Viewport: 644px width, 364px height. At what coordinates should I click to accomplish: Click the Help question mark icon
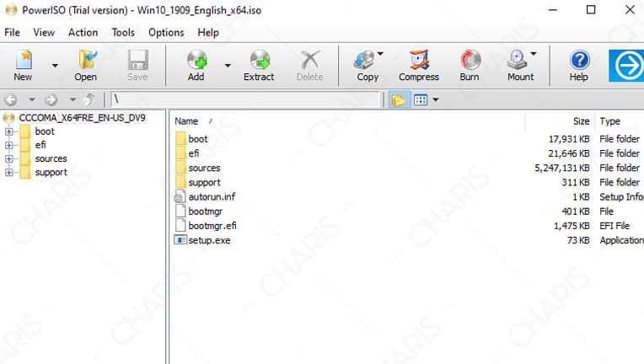coord(580,60)
